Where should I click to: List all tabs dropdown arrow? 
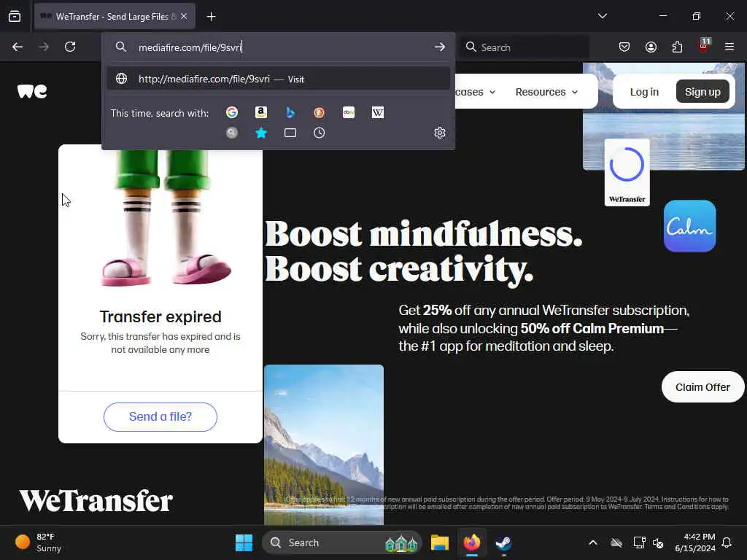(603, 16)
